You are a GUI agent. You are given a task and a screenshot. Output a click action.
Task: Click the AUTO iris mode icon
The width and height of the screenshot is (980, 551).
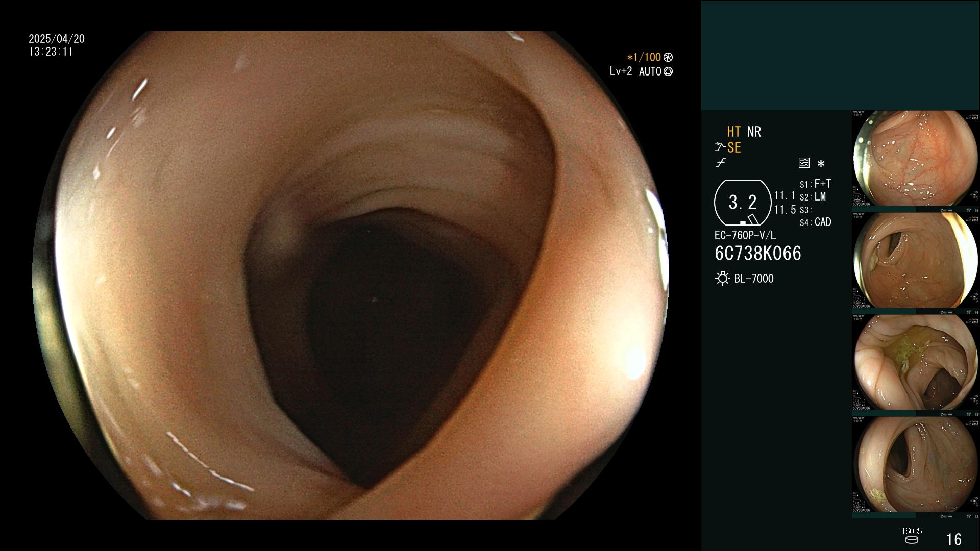[x=668, y=72]
